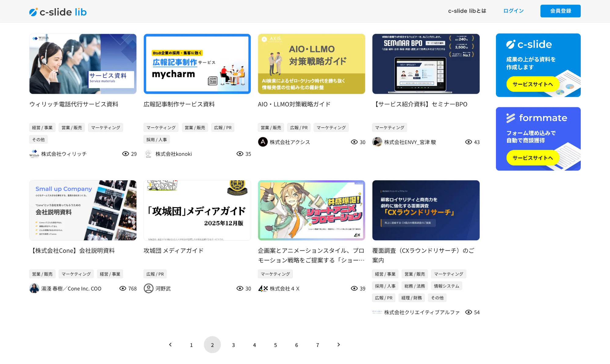Click 湯淺 春樹 profile photo avatar

[x=34, y=288]
